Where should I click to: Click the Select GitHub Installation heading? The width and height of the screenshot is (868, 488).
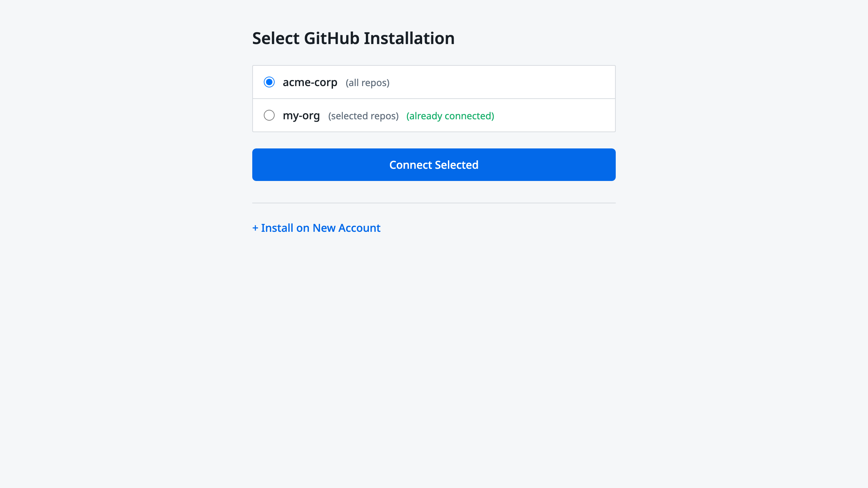[353, 38]
